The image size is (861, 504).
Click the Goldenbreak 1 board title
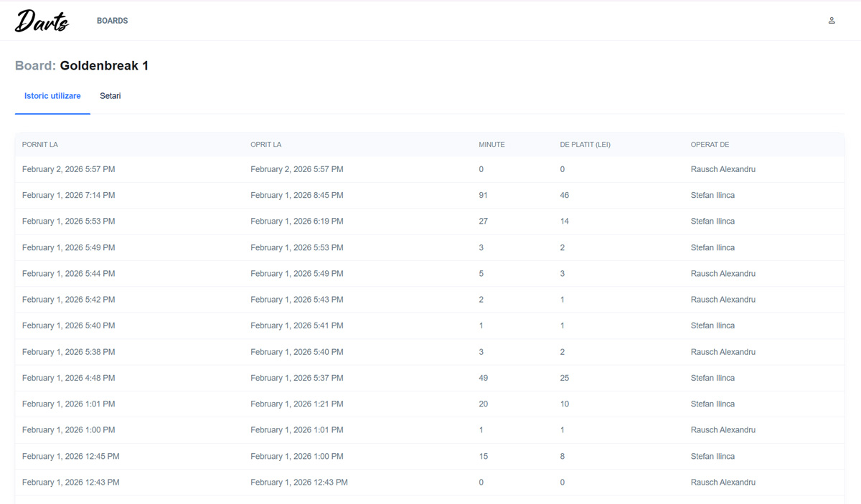point(104,66)
